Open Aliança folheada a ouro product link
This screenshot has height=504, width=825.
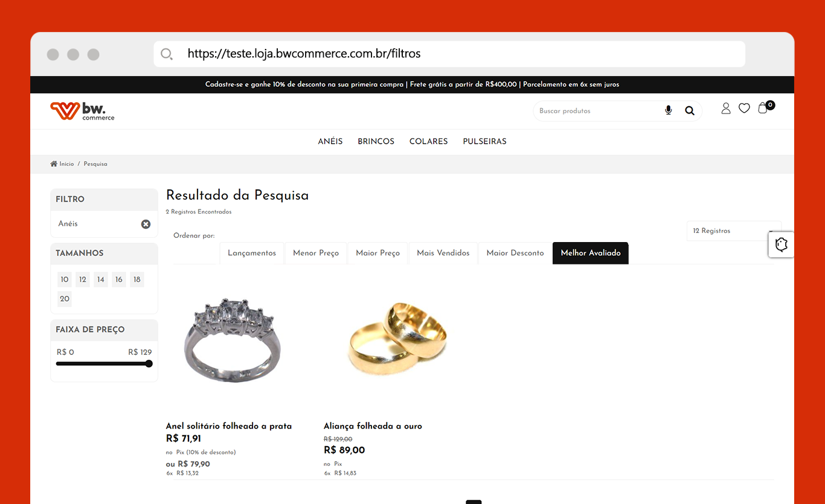tap(373, 426)
